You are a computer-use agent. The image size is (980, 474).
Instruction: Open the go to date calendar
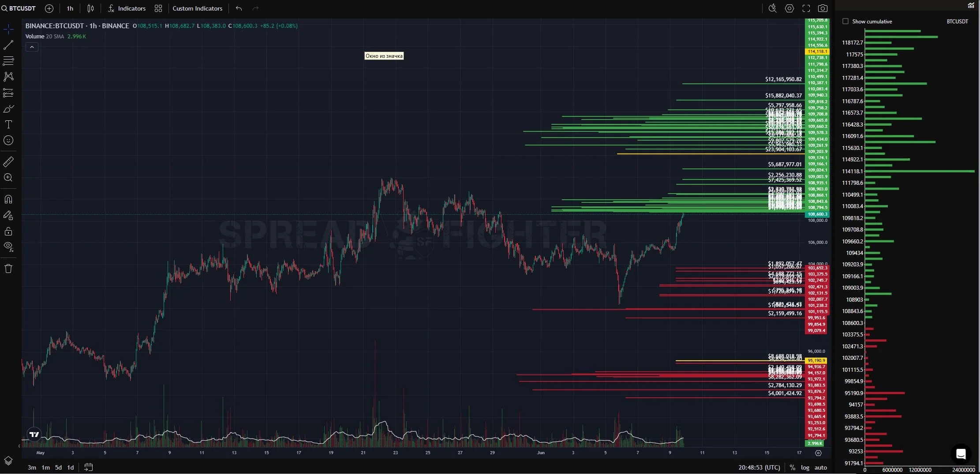(x=88, y=467)
